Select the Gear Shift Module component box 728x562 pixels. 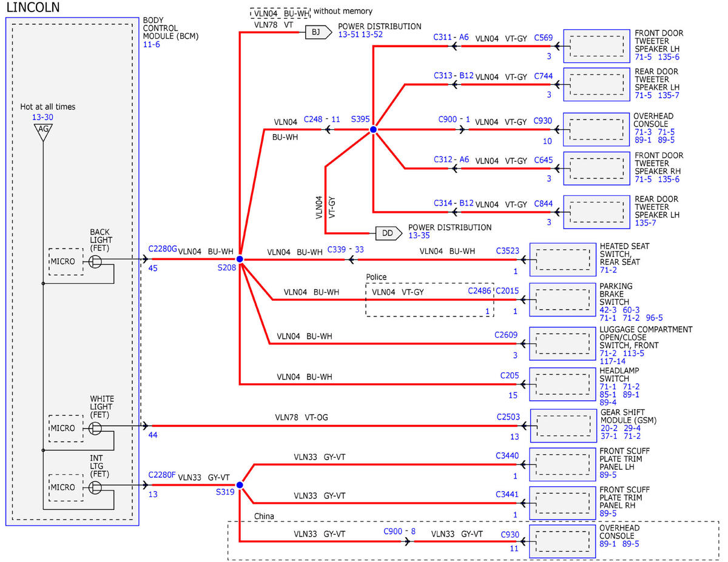563,426
